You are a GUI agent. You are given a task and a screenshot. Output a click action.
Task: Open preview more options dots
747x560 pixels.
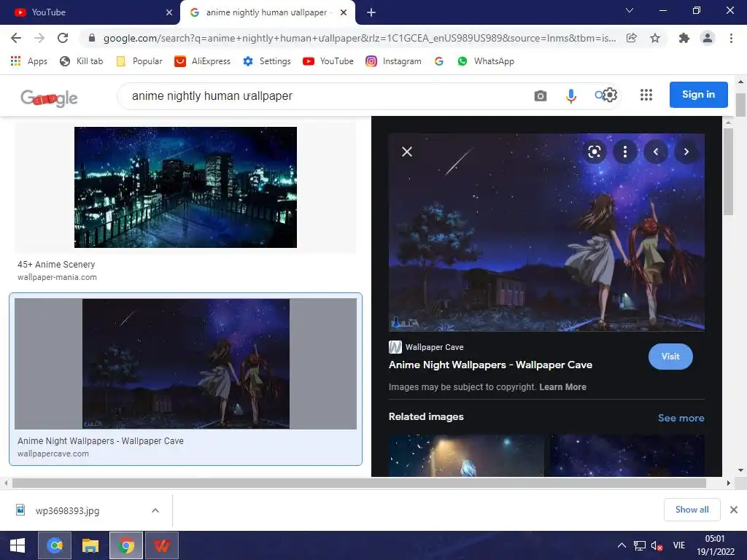[x=625, y=152]
